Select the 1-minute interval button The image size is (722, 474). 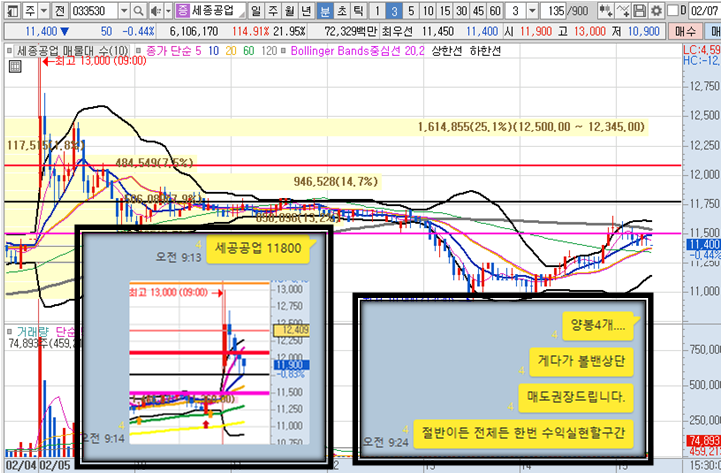(x=378, y=10)
